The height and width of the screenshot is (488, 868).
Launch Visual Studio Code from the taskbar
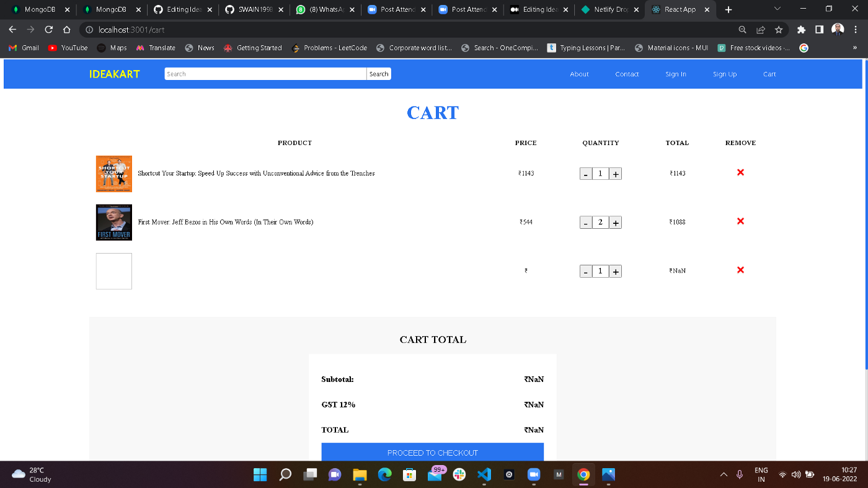[x=484, y=474]
